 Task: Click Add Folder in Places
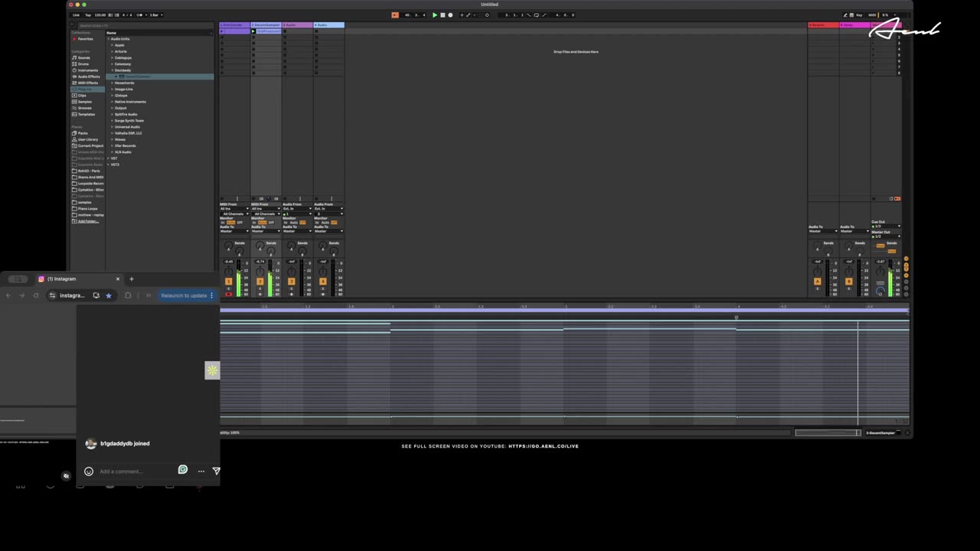pyautogui.click(x=87, y=221)
